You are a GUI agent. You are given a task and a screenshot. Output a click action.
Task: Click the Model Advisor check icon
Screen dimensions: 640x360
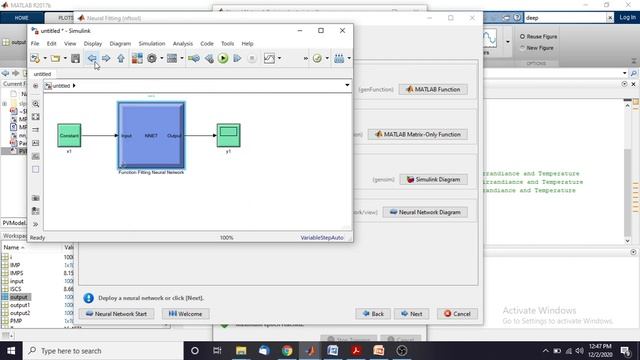point(317,58)
